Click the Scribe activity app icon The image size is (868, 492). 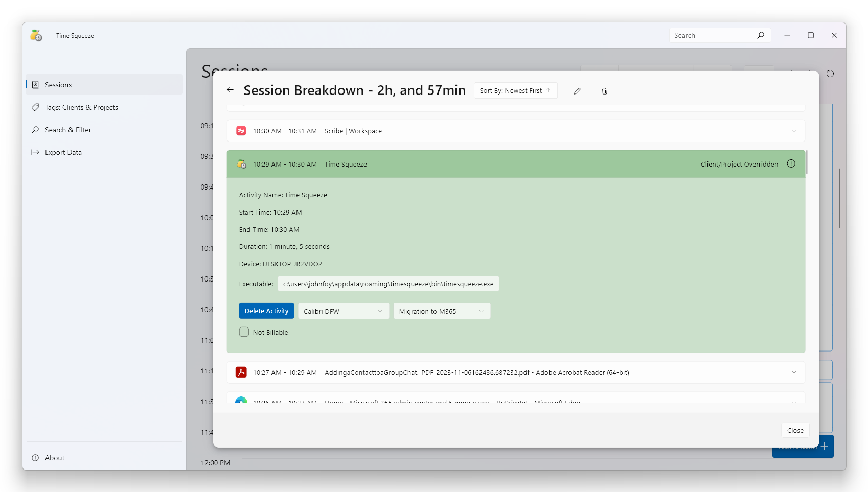241,131
